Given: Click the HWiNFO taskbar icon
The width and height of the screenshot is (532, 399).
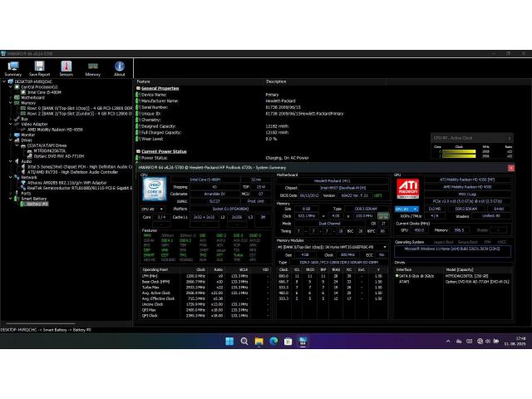Looking at the screenshot, I should click(303, 341).
